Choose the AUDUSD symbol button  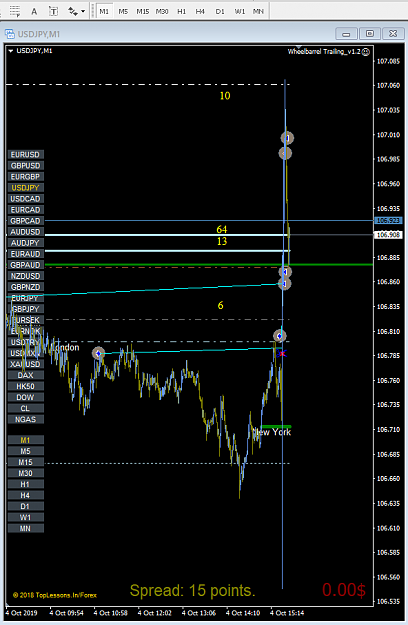[x=26, y=232]
